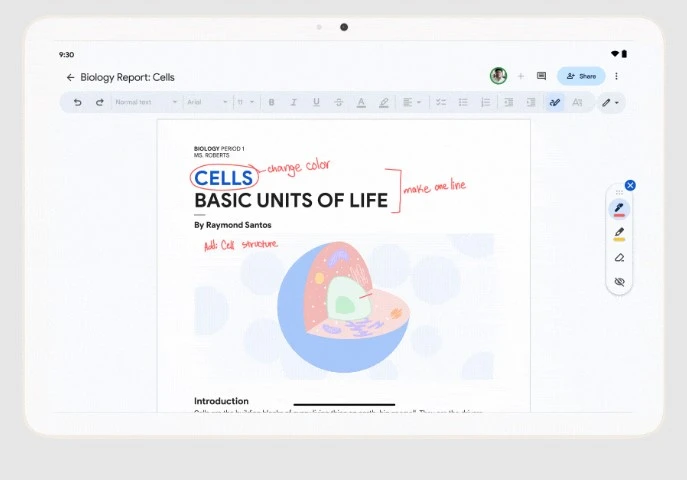Click the undo arrow

pos(78,102)
